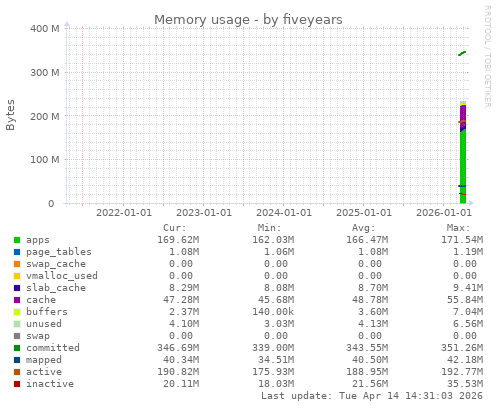The height and width of the screenshot is (408, 497).
Task: Click the gray swap legend swatch
Action: pyautogui.click(x=17, y=336)
